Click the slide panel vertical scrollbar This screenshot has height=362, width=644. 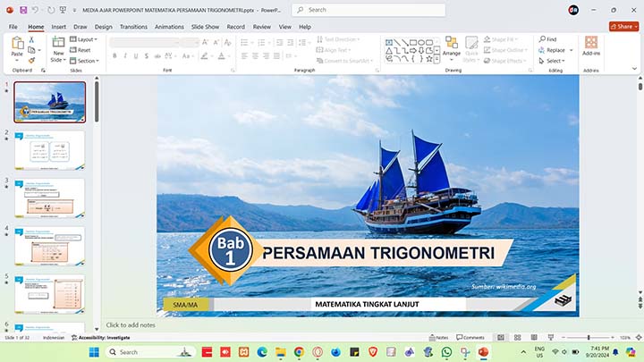97,101
